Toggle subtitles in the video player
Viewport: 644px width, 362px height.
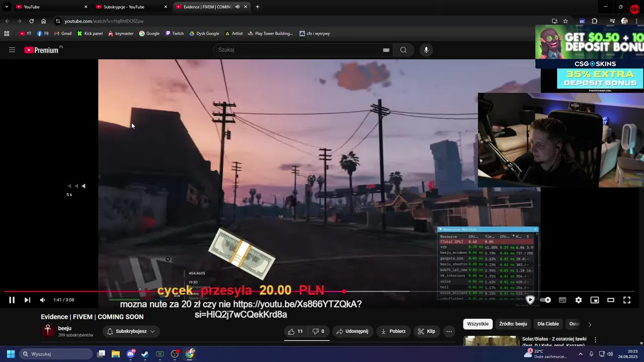tap(562, 300)
